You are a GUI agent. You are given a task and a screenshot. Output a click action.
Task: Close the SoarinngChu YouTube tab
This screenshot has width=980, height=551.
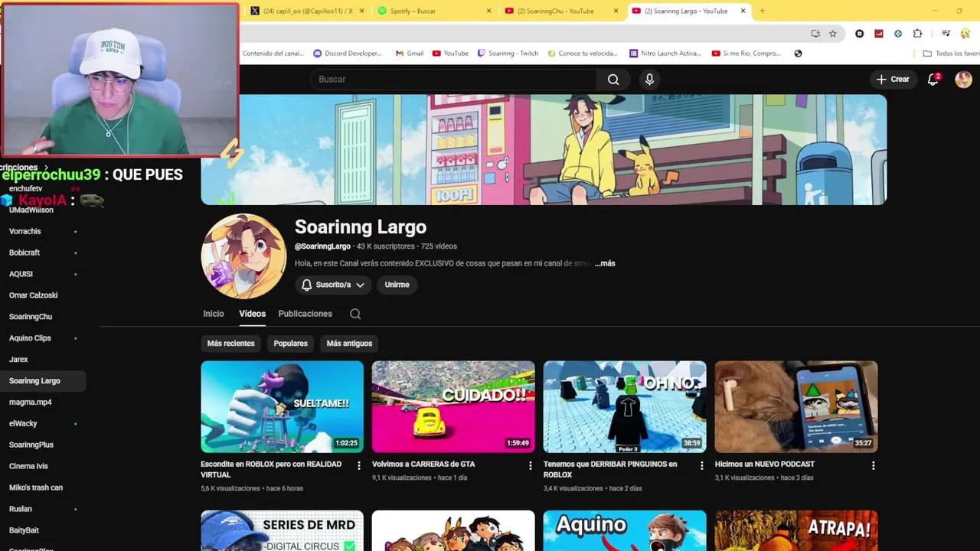coord(616,11)
